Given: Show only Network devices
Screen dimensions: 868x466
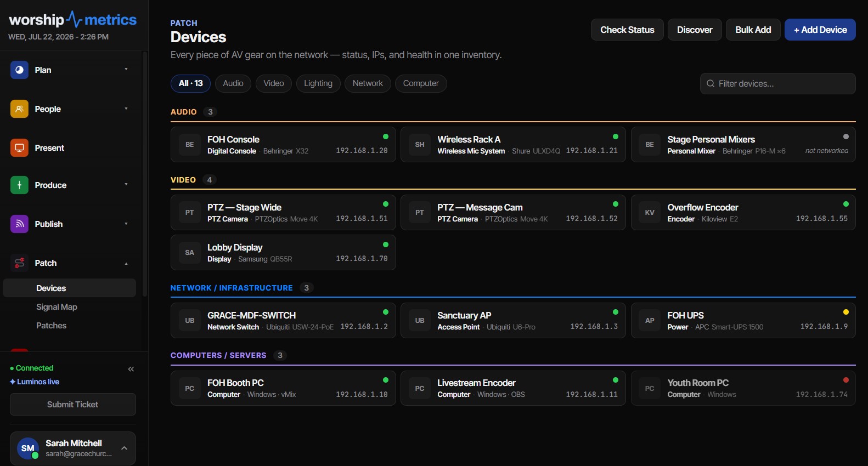Looking at the screenshot, I should coord(368,83).
